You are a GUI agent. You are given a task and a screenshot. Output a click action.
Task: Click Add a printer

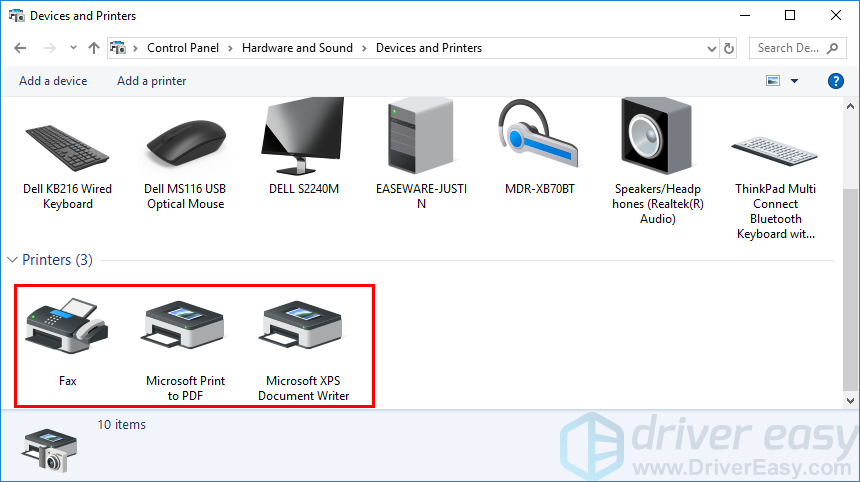(x=152, y=81)
